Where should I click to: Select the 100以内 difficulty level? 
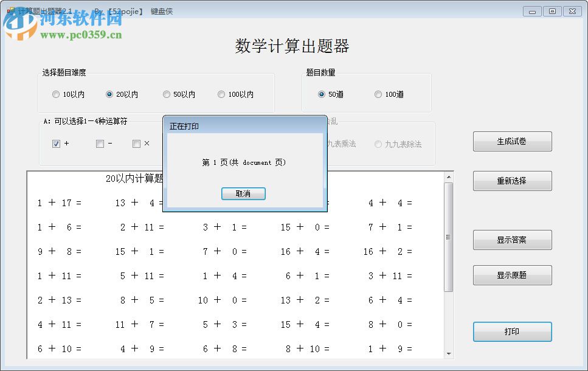tap(221, 94)
